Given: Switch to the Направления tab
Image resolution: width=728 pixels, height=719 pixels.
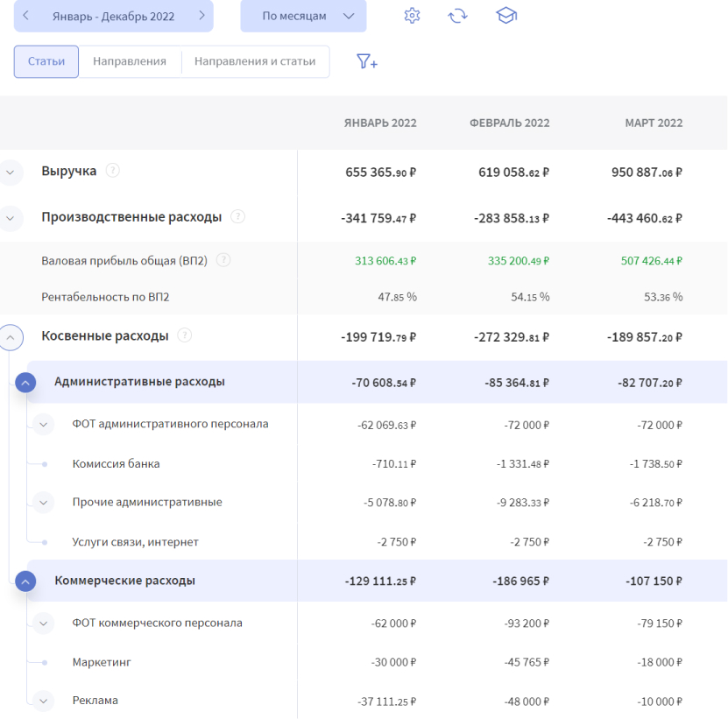Looking at the screenshot, I should click(x=130, y=62).
